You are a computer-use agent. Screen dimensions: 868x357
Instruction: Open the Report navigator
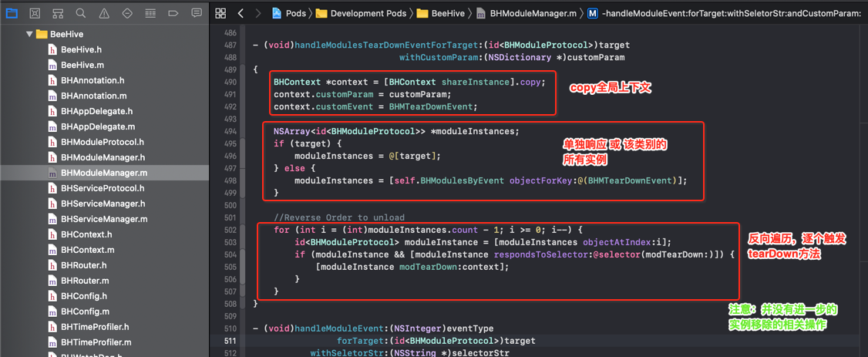[196, 13]
